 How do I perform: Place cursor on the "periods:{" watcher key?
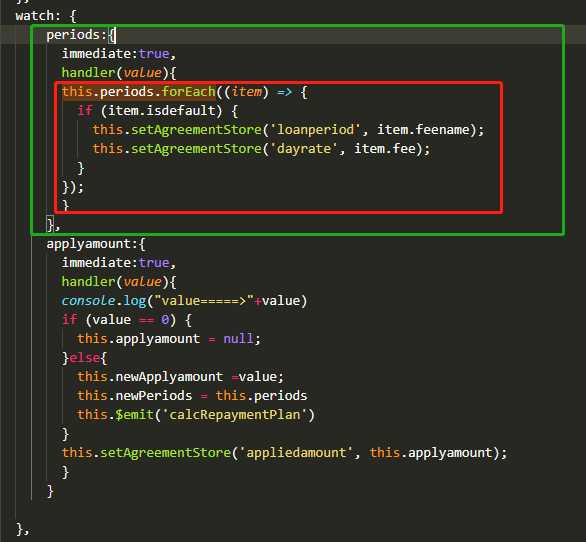coord(81,35)
